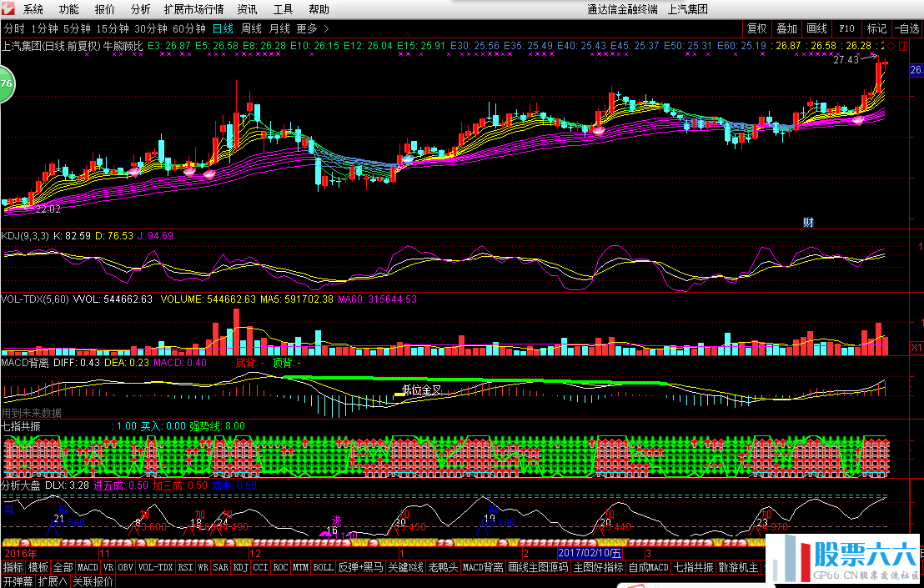This screenshot has width=924, height=588.
Task: Choose the RSI indicator tab
Action: pos(186,567)
